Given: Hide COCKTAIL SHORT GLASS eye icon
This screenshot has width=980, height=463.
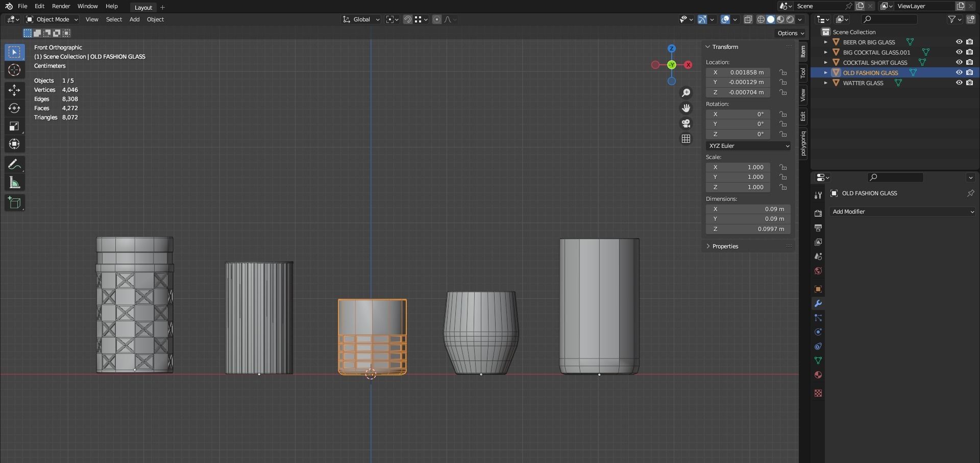Looking at the screenshot, I should click(x=959, y=62).
